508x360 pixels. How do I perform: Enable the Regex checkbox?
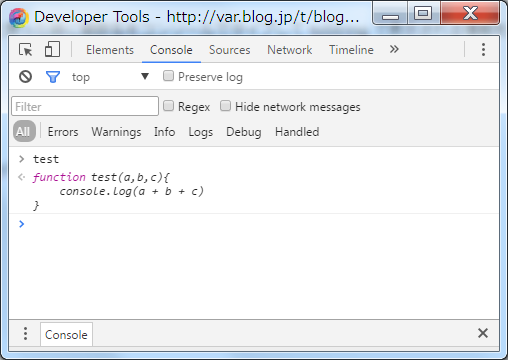point(168,106)
